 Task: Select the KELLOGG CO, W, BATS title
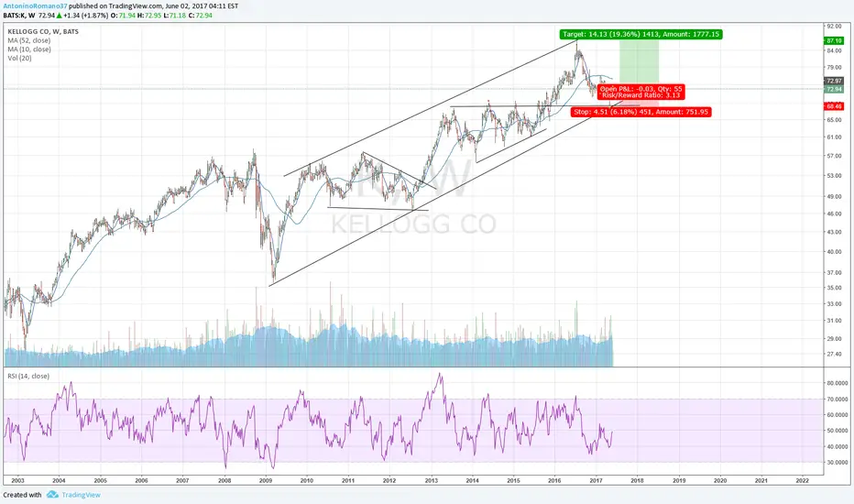click(43, 31)
